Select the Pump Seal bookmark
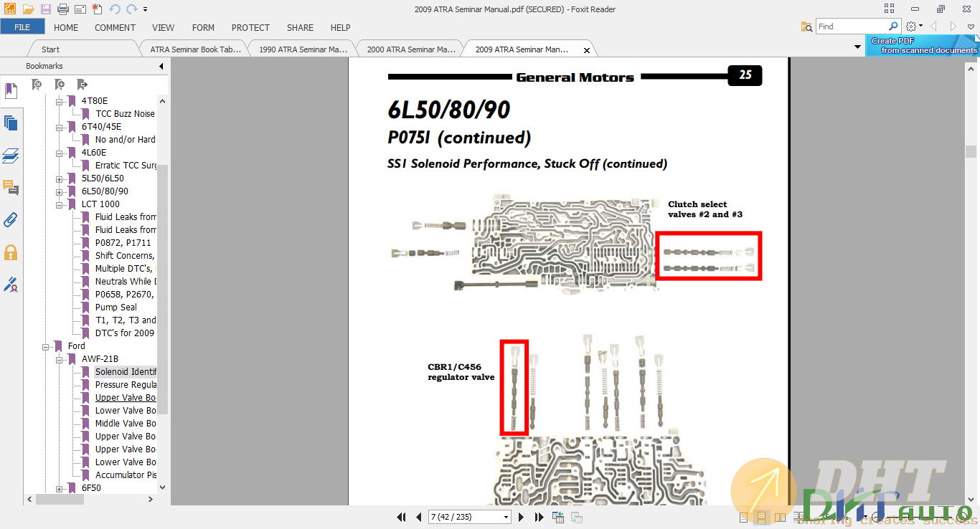Viewport: 980px width, 529px height. (116, 307)
